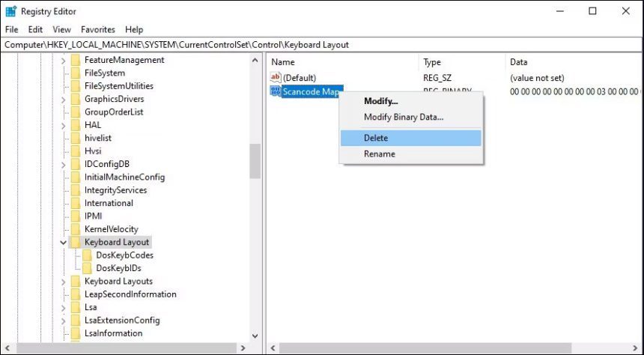This screenshot has height=355, width=644.
Task: Expand the Keyboard Layouts tree node
Action: pos(63,282)
